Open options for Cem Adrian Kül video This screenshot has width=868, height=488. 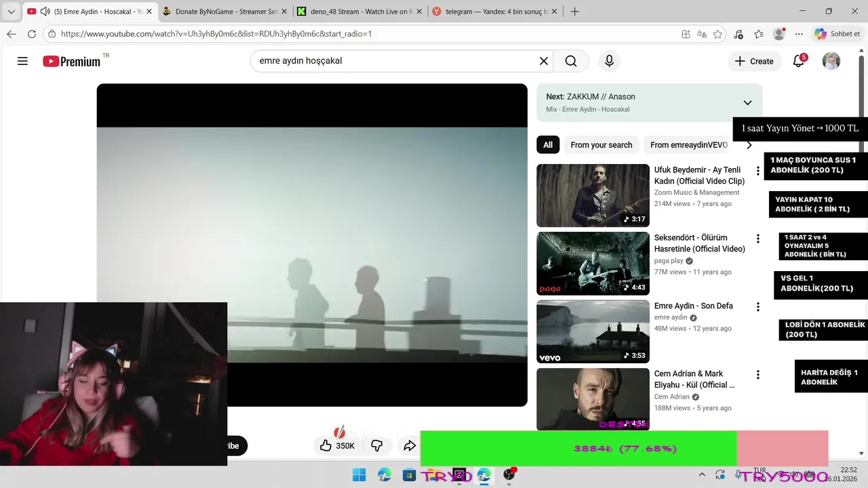(758, 374)
